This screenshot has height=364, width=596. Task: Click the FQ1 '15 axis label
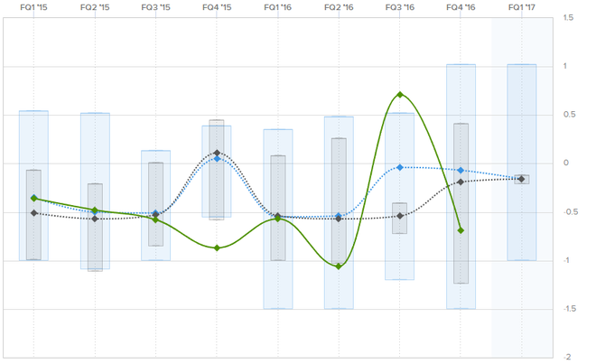[33, 7]
